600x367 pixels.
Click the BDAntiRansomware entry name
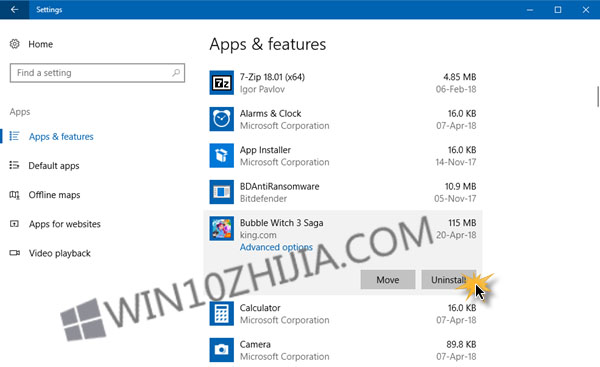pos(280,186)
